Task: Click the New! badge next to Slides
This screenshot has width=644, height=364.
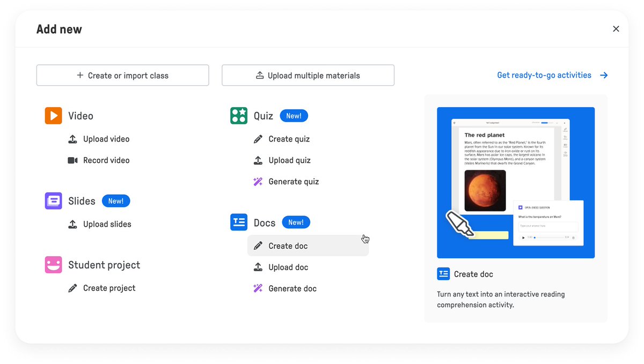Action: click(x=116, y=201)
